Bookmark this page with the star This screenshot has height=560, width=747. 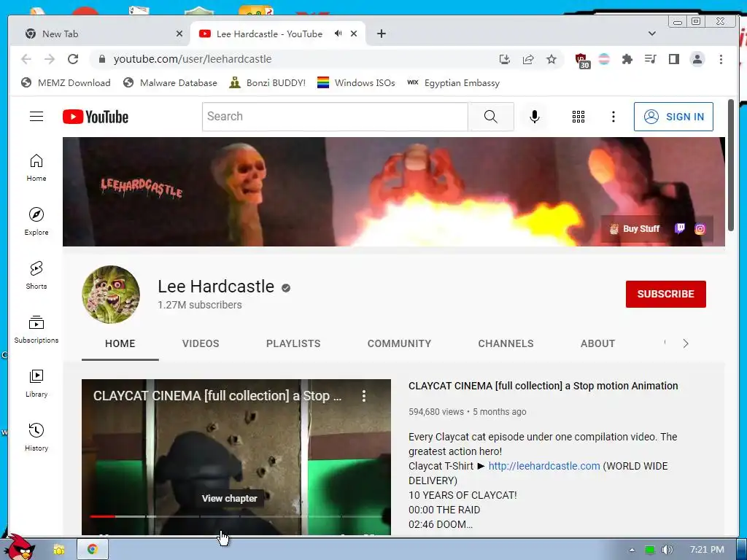551,59
